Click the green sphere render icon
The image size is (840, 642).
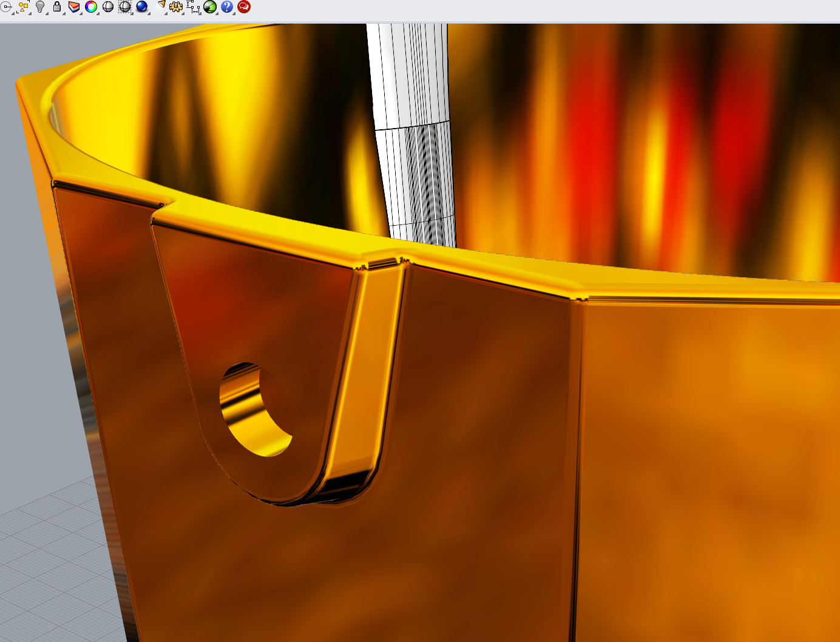pyautogui.click(x=210, y=7)
